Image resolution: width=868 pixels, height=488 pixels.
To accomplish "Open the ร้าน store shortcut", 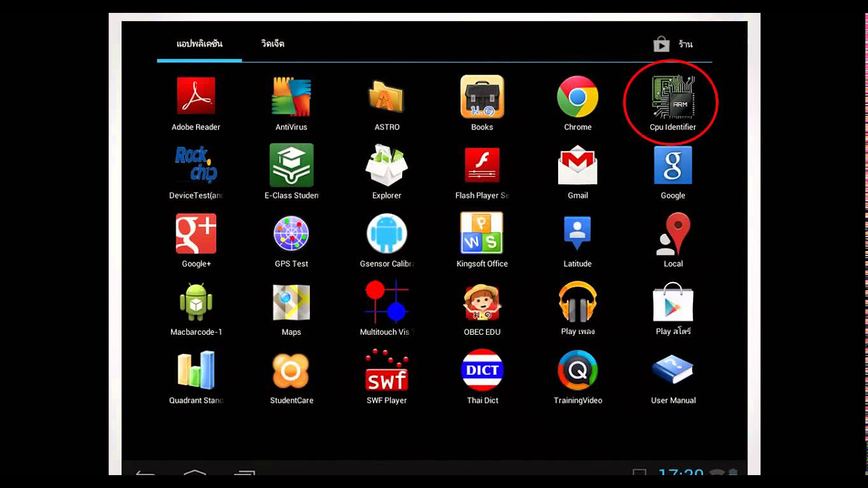I will tap(673, 44).
